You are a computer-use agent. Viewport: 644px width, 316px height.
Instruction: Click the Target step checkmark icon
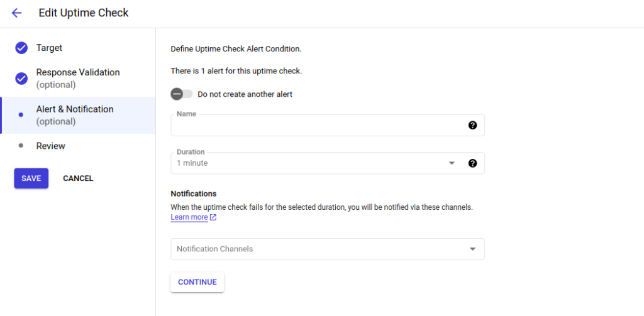tap(21, 48)
